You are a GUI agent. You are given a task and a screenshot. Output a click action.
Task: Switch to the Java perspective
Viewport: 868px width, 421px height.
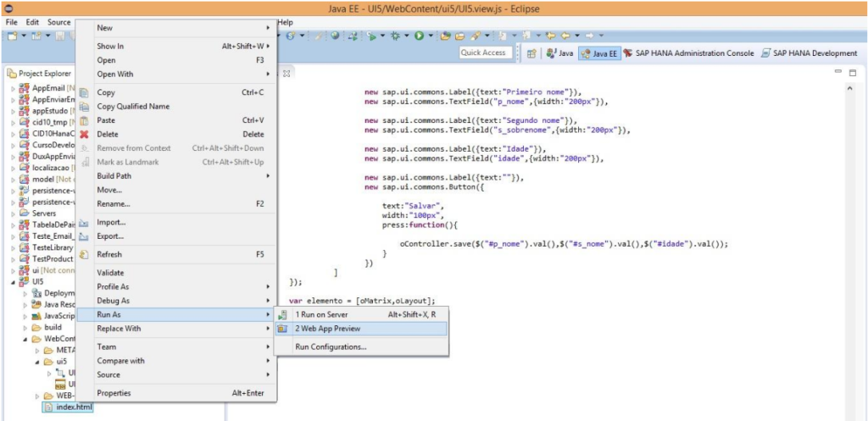(560, 53)
